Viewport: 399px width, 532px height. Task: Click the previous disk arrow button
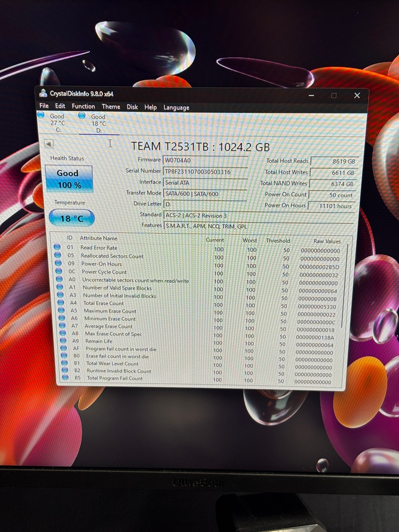[x=48, y=144]
